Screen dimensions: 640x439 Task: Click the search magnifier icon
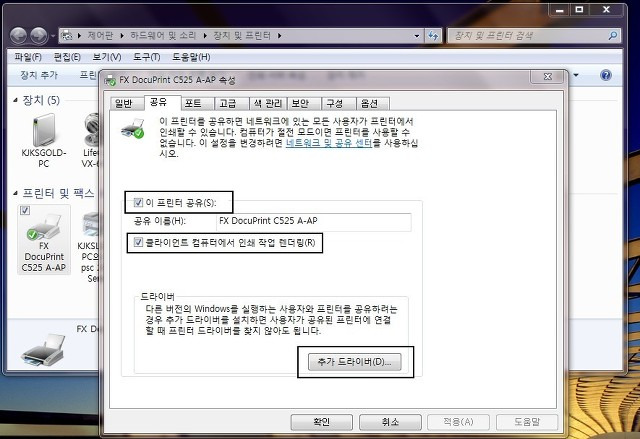click(x=613, y=36)
